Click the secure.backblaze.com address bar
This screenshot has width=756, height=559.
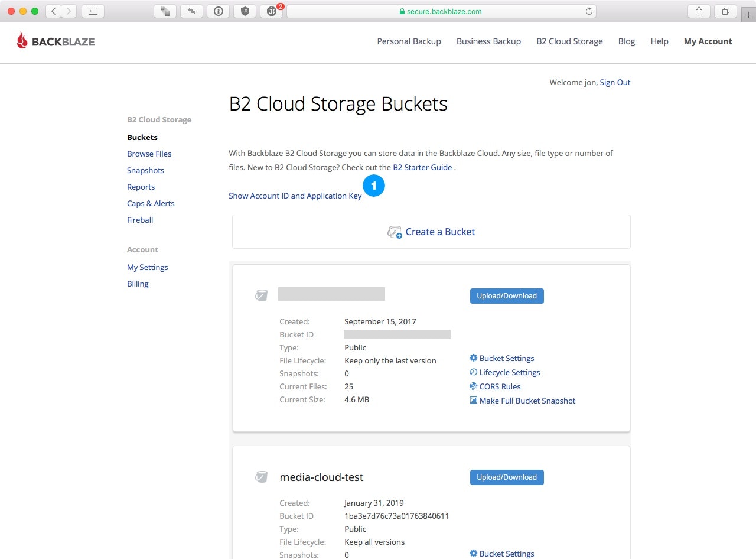click(441, 11)
